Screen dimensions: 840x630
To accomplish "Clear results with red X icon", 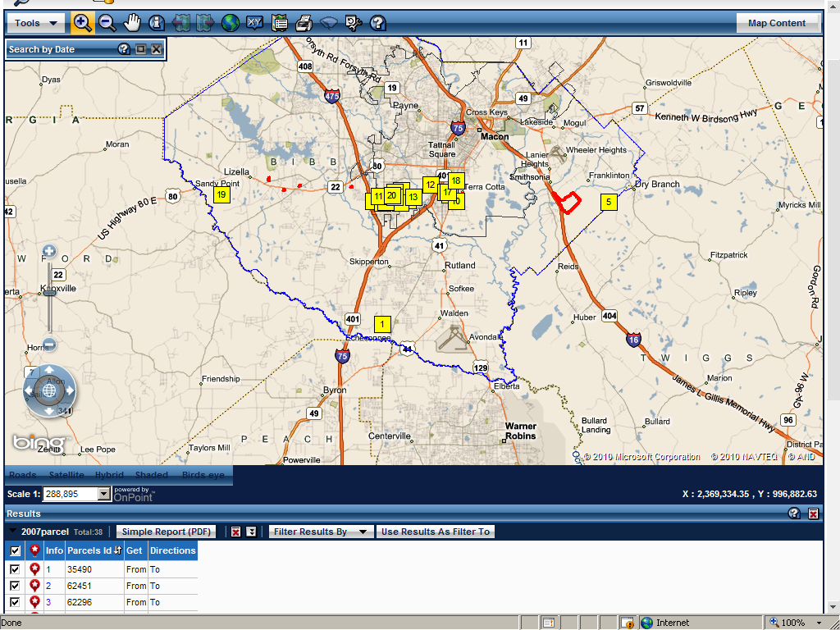I will (x=235, y=532).
